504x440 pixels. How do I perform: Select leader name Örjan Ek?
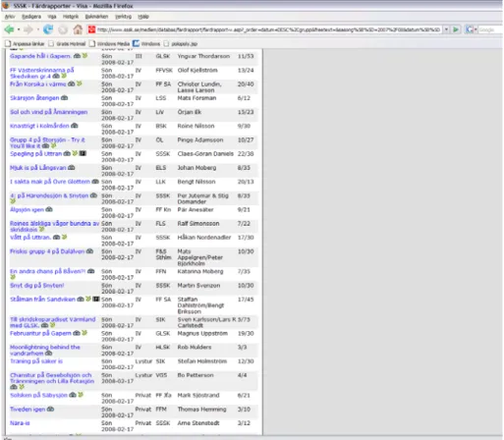point(190,112)
